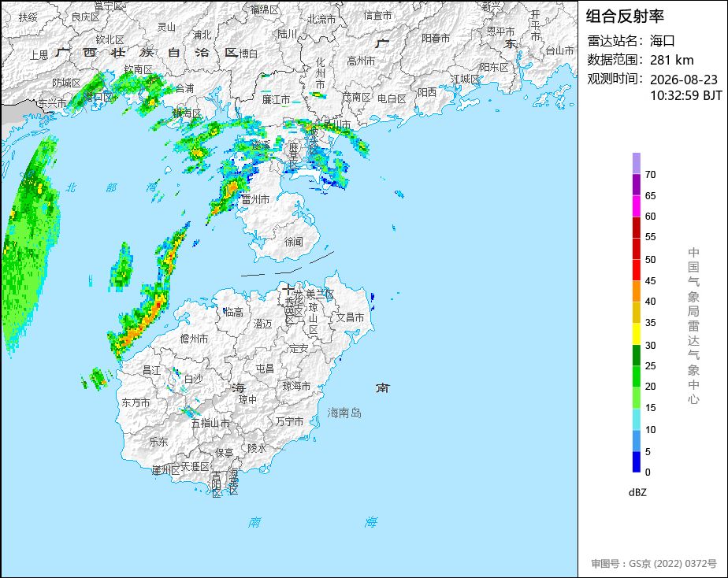Screen dimensions: 728x578
Task: Click the 万宁市 label
Action: (289, 421)
